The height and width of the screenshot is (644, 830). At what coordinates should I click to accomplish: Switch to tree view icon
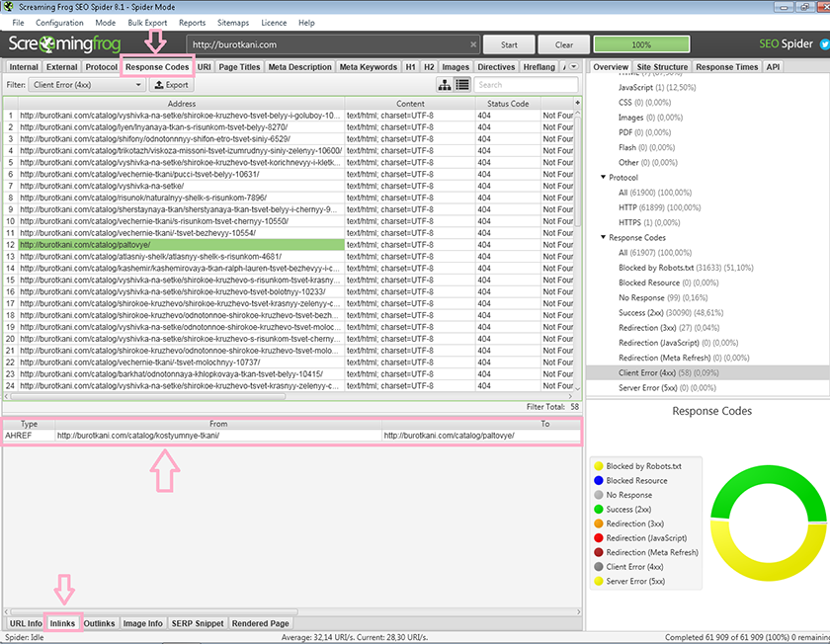tap(445, 85)
